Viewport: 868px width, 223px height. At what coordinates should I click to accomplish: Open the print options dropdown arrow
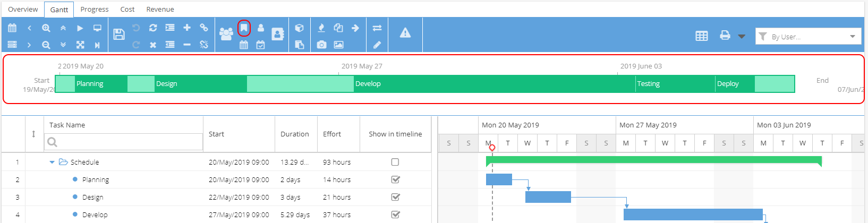[x=742, y=37]
